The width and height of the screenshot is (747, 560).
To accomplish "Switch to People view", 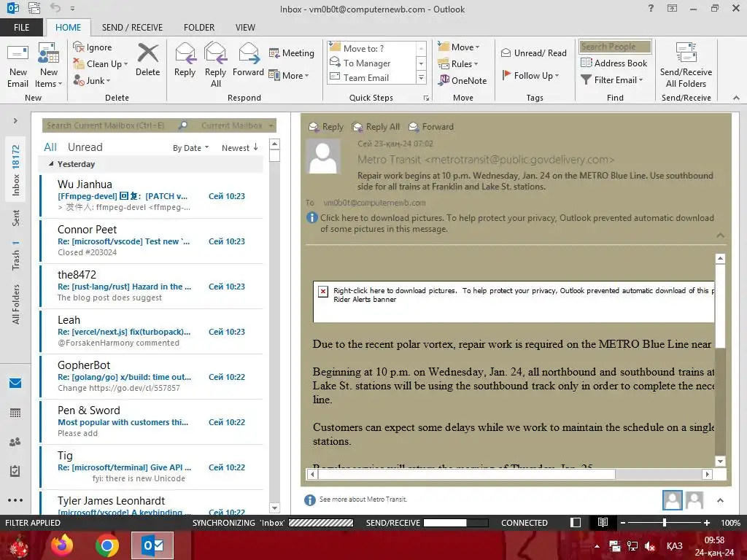I will pyautogui.click(x=15, y=442).
